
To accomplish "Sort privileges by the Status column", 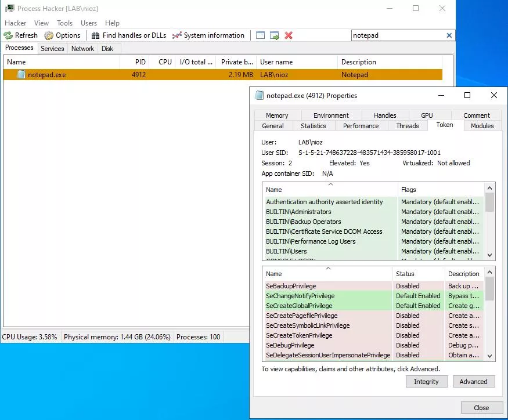I will [406, 273].
